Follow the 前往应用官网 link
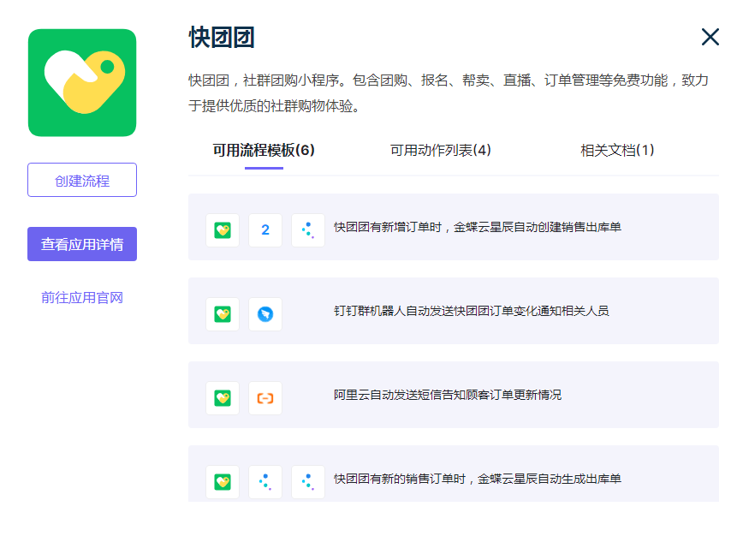 click(x=82, y=298)
